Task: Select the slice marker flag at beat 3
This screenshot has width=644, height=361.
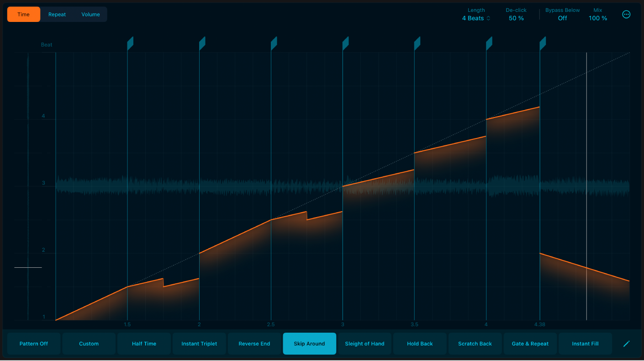Action: click(346, 42)
